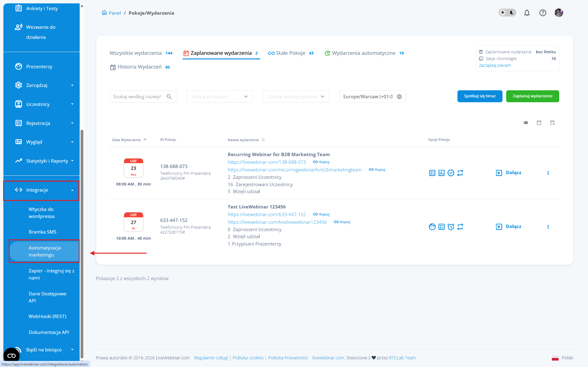Click recurring icon for Test LiveWebinar 123456
588x367 pixels.
click(460, 227)
